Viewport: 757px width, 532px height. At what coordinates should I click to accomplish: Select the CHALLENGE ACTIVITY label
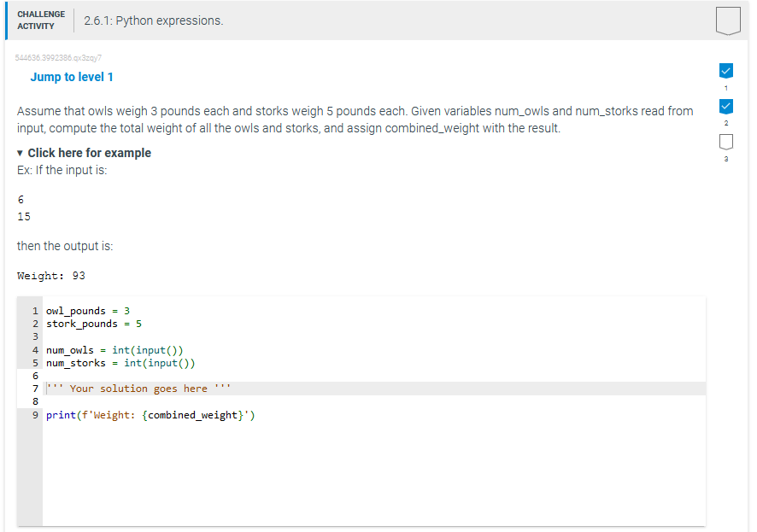click(x=41, y=19)
